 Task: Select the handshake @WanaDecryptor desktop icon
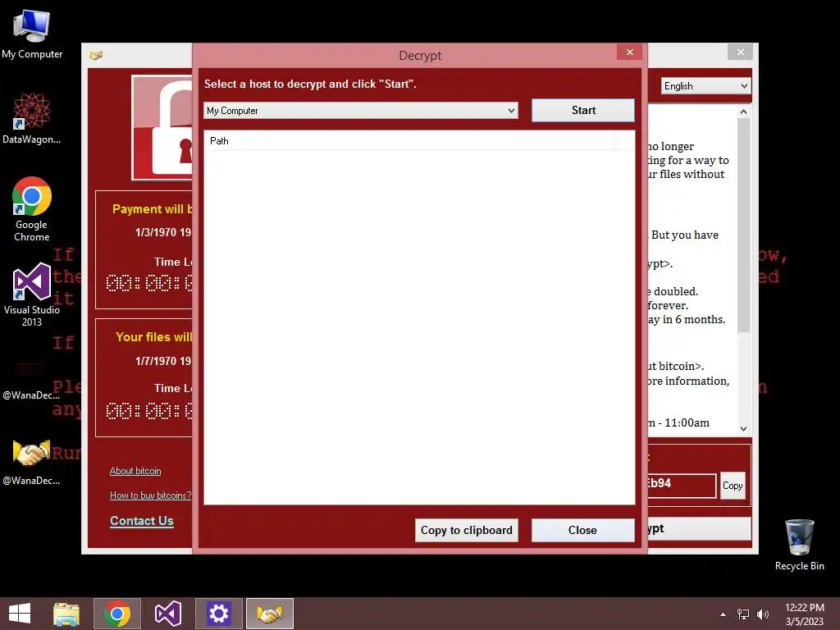32,462
